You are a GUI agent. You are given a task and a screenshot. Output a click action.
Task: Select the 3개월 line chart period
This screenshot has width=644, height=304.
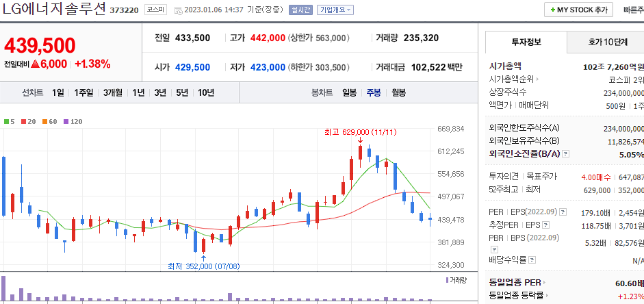point(113,93)
